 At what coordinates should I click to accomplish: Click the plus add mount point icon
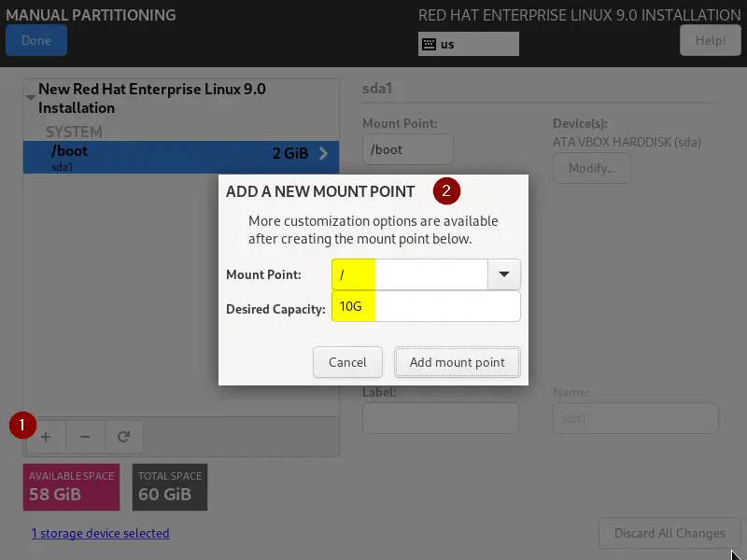click(x=46, y=437)
